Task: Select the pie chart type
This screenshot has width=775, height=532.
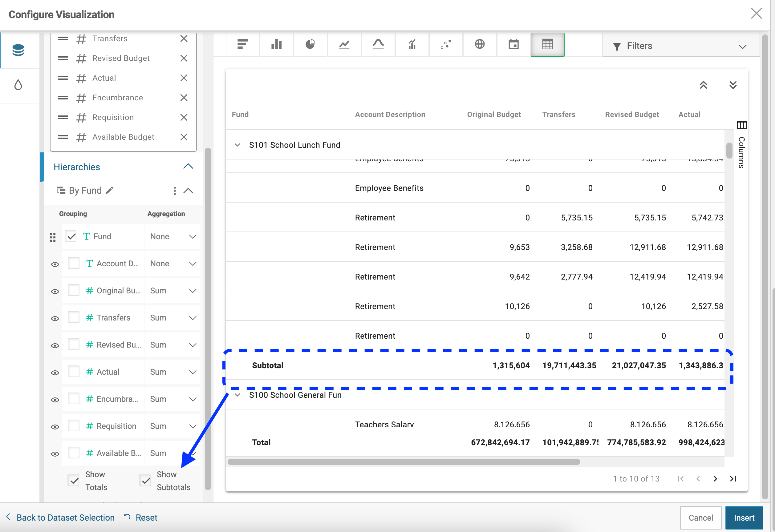Action: pos(310,44)
